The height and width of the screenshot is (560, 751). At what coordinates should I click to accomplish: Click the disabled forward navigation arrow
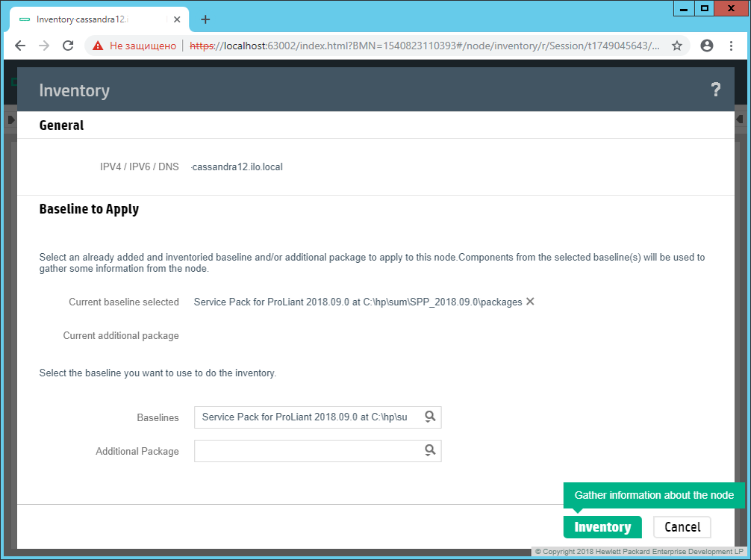[x=44, y=46]
